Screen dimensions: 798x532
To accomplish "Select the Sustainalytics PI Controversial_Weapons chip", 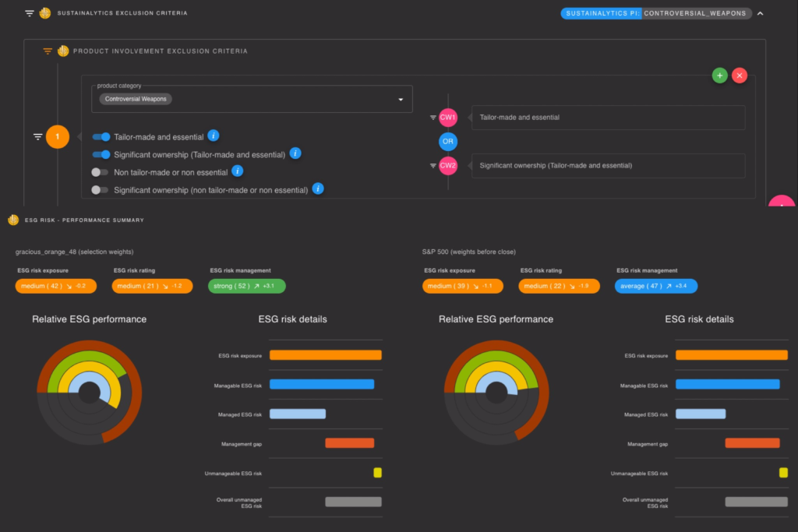I will click(x=655, y=13).
